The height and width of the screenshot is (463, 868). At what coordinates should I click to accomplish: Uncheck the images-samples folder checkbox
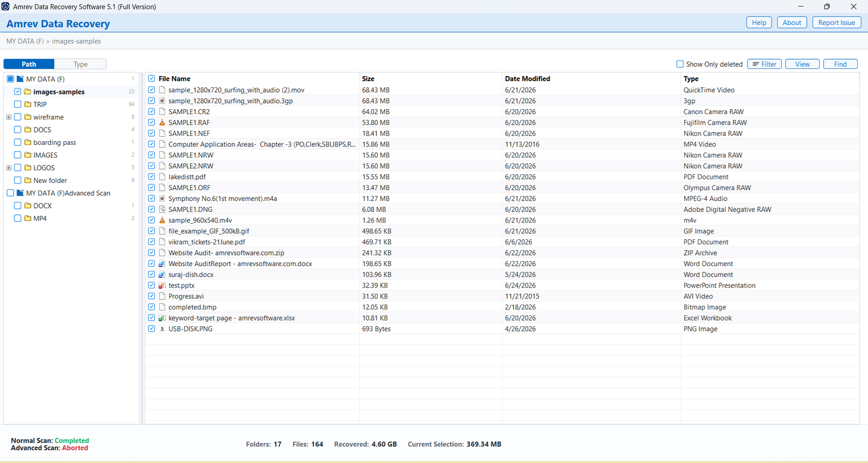(x=17, y=92)
